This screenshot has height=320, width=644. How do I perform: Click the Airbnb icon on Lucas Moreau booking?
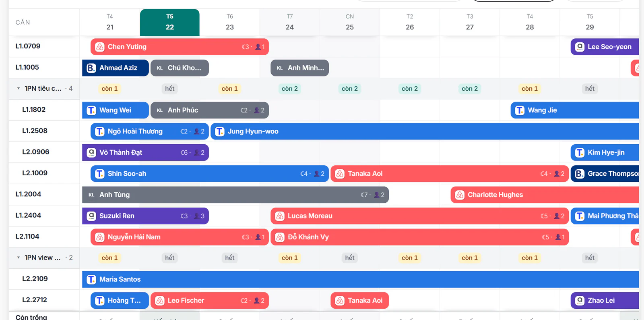(280, 216)
